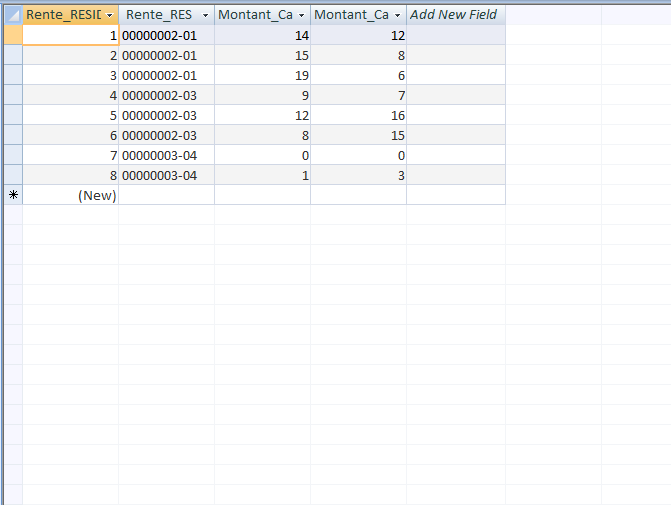Click second Montant value 0 in row 7

point(359,155)
